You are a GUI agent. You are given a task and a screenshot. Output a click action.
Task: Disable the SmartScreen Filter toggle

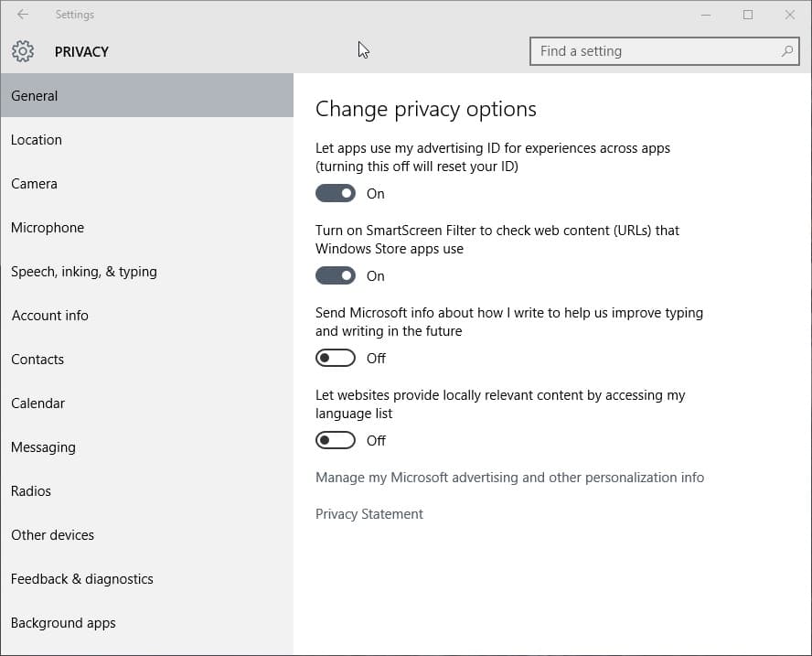(336, 275)
